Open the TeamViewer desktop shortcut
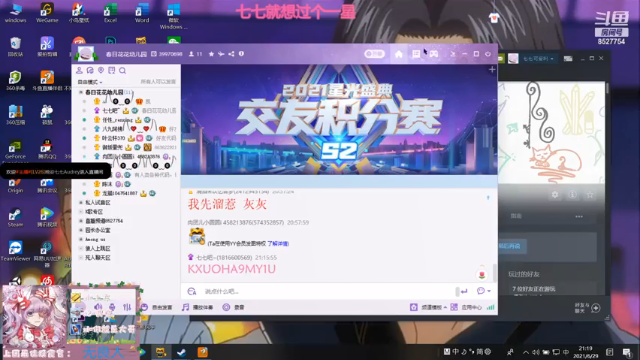Screen dimensions: 640x360 pyautogui.click(x=16, y=251)
